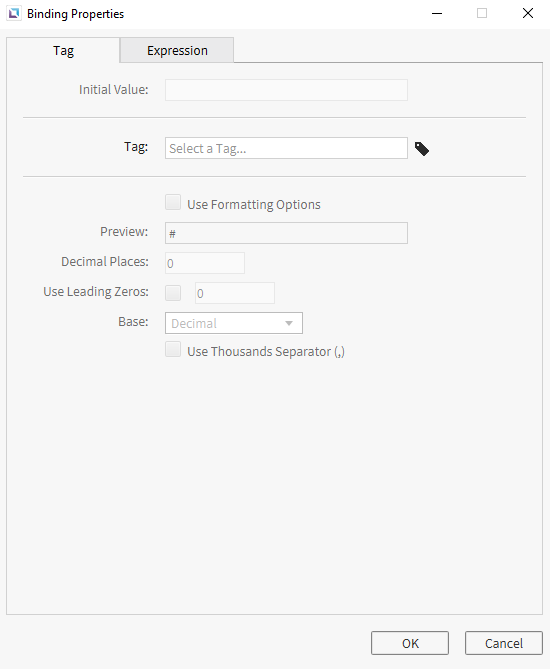Click the leading zeros count field
Screen dimensions: 550x669
235,293
